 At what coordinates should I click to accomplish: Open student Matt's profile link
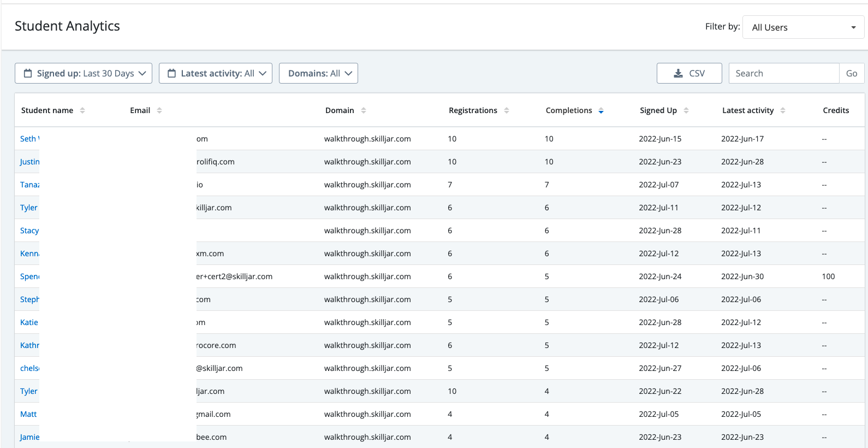coord(28,414)
